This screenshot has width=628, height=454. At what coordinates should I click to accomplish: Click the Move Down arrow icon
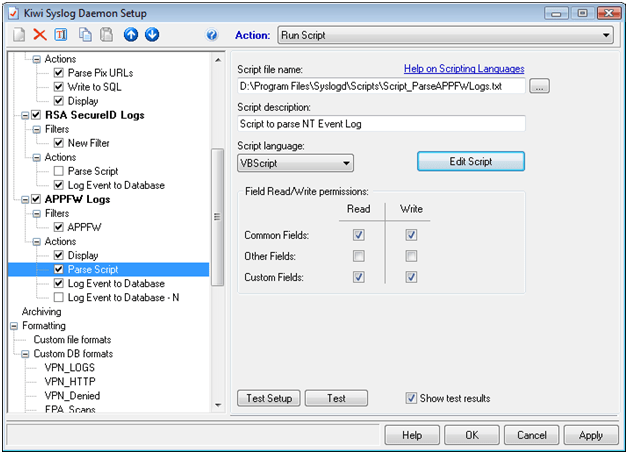(x=151, y=35)
